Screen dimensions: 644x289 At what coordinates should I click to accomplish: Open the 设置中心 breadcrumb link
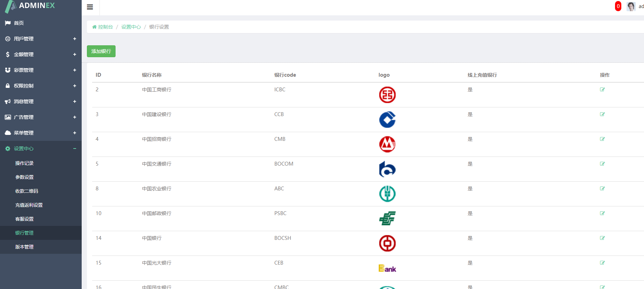[x=131, y=27]
